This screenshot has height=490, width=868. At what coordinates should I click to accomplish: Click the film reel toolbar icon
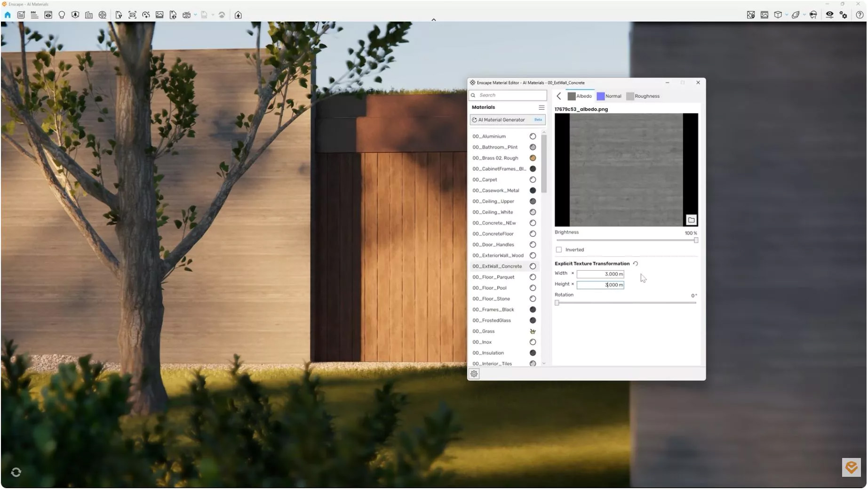[x=103, y=15]
